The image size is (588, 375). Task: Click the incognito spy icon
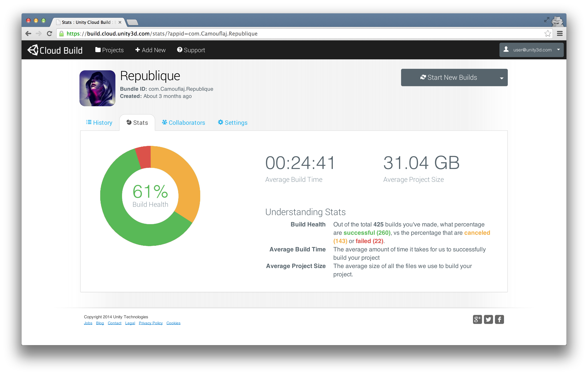[558, 22]
